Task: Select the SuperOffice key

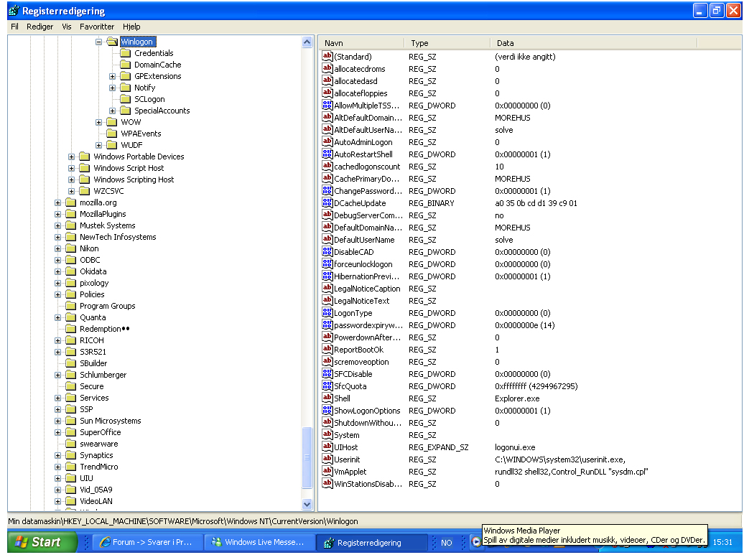Action: point(100,432)
